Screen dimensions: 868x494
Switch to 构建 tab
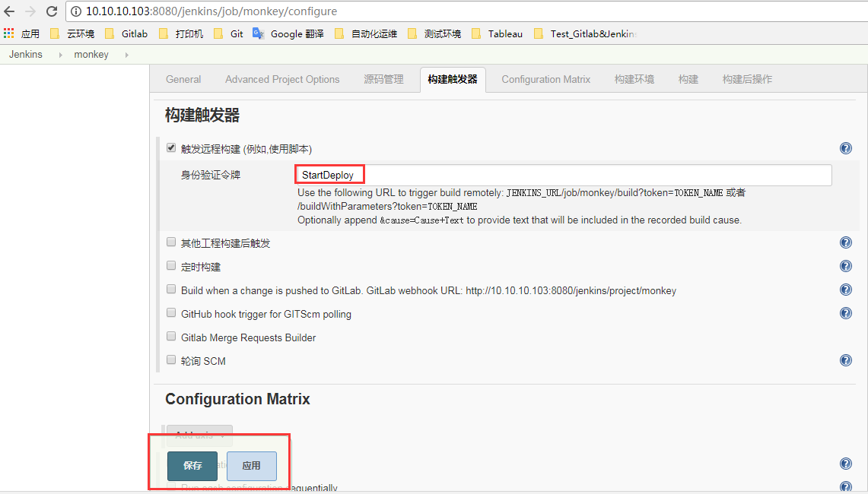coord(688,79)
